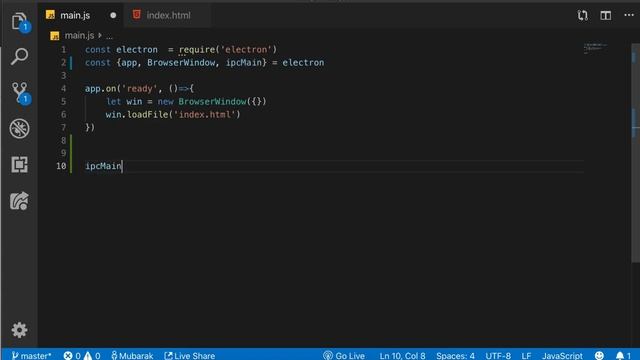Open the Search view icon

pos(19,56)
